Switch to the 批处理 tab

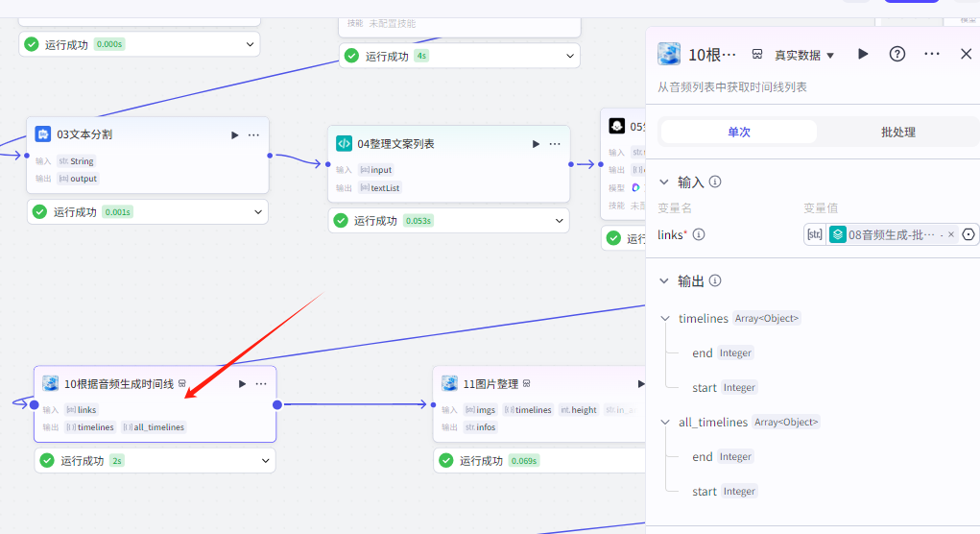point(898,132)
